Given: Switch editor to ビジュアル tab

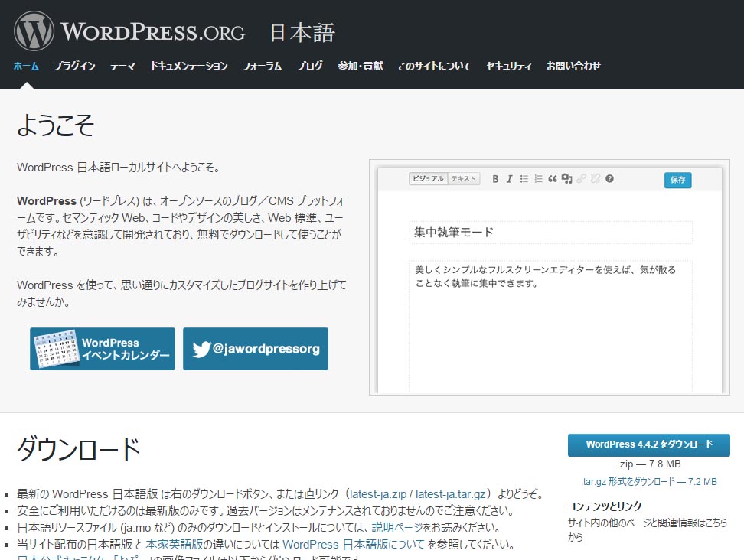Looking at the screenshot, I should click(x=428, y=179).
